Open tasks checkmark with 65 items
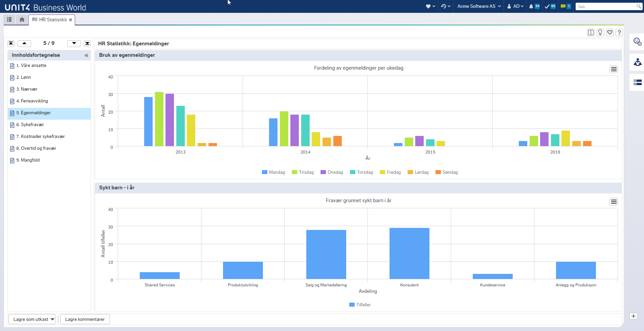This screenshot has width=644, height=331. coord(550,6)
